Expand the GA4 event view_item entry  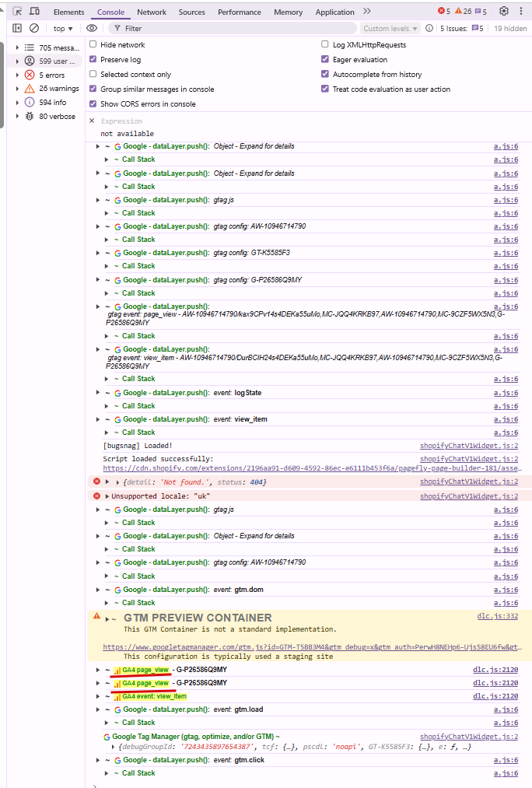[98, 696]
